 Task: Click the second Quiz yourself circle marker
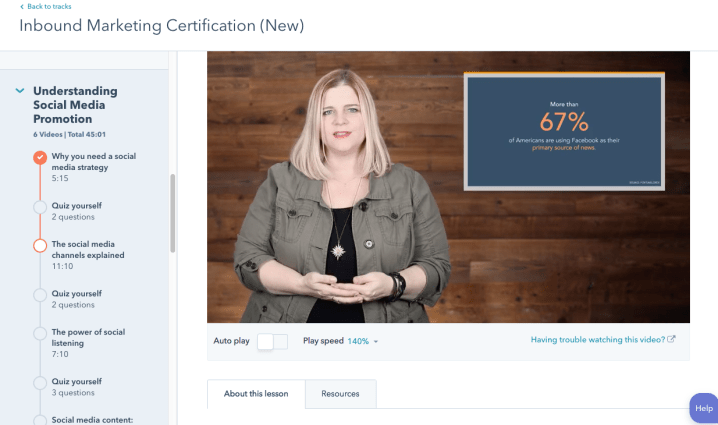tap(40, 295)
